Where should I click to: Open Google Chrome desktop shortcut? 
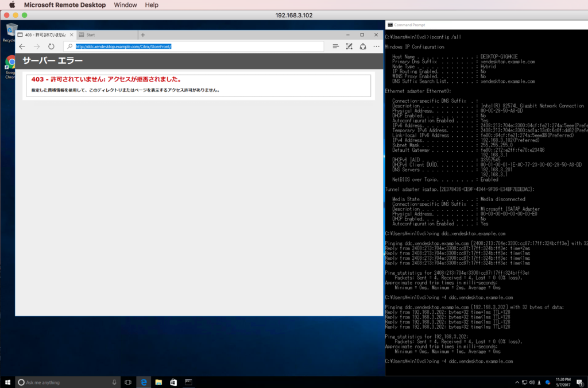pos(10,68)
